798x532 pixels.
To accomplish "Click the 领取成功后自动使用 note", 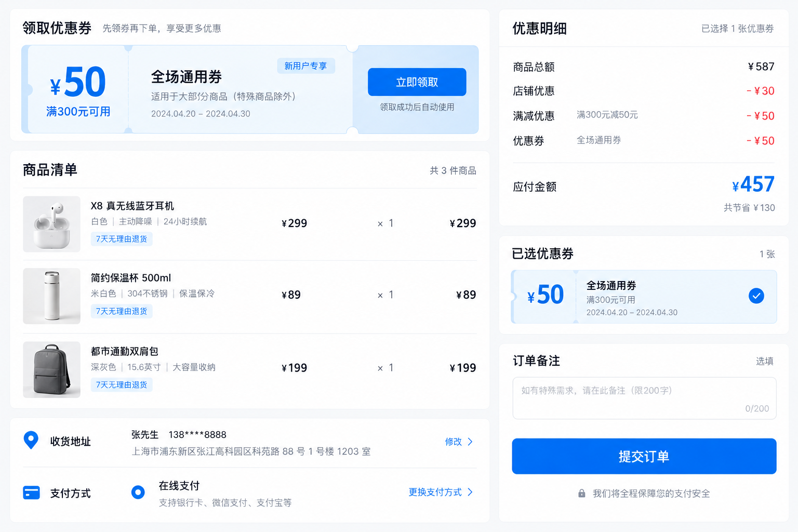I will click(417, 107).
